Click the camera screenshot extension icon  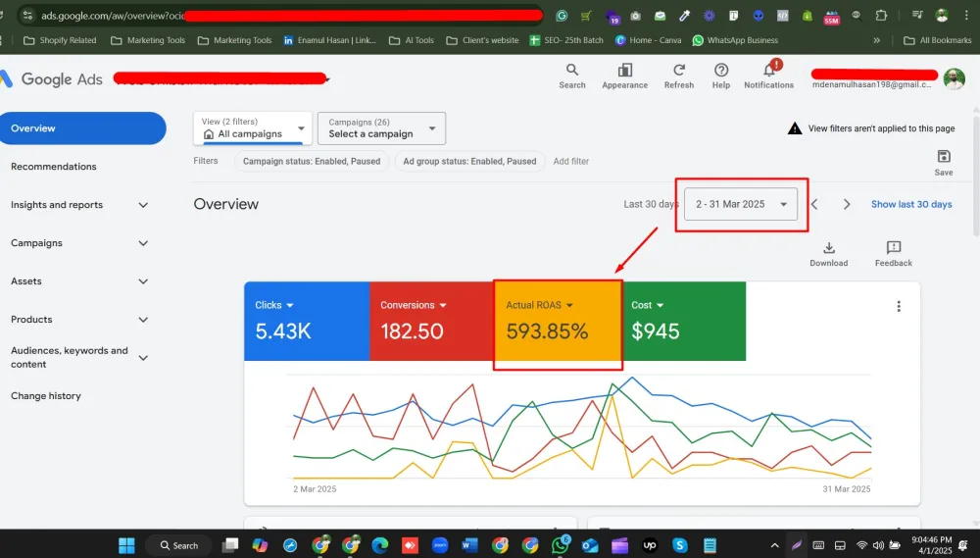click(x=636, y=16)
